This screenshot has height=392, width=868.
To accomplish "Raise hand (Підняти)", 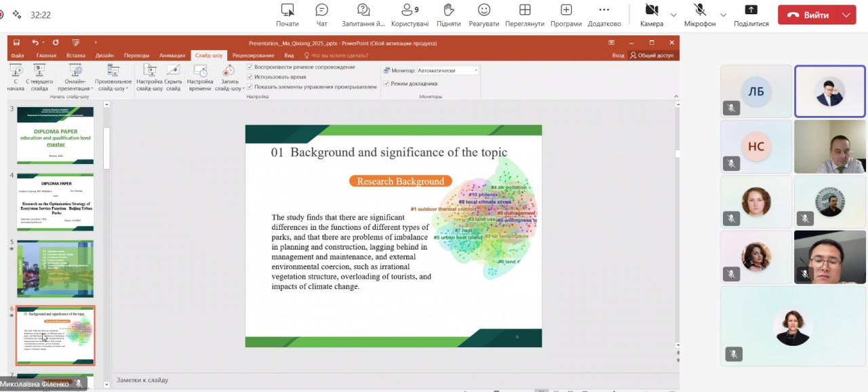I will click(448, 14).
